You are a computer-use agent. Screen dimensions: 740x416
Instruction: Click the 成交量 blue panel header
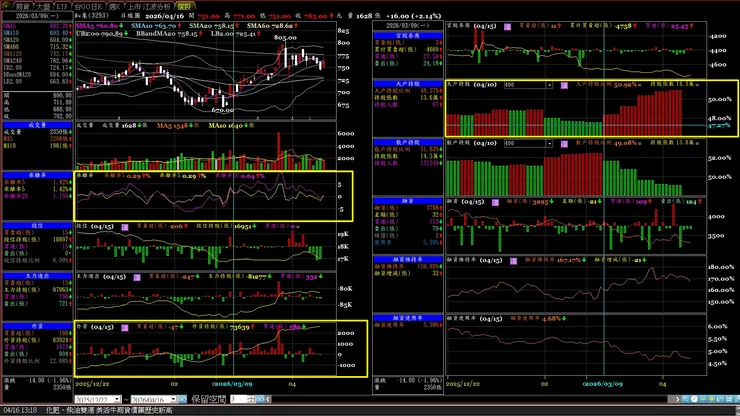[37, 125]
